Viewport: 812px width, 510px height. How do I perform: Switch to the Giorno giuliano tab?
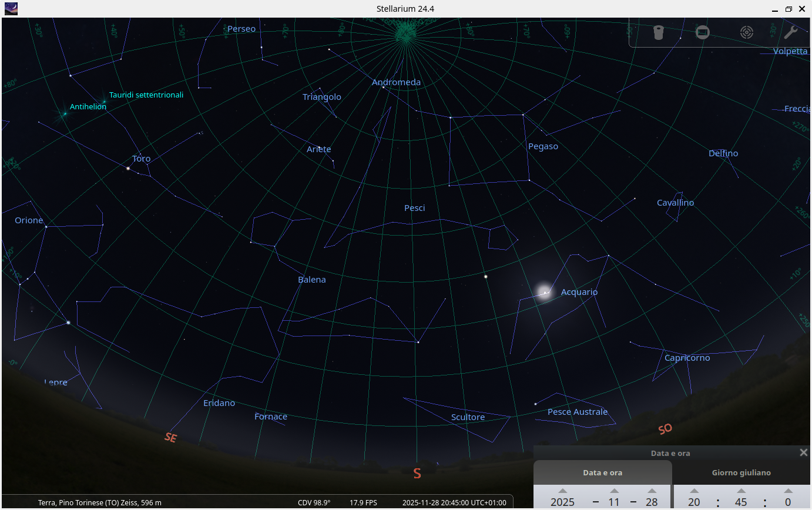point(741,472)
